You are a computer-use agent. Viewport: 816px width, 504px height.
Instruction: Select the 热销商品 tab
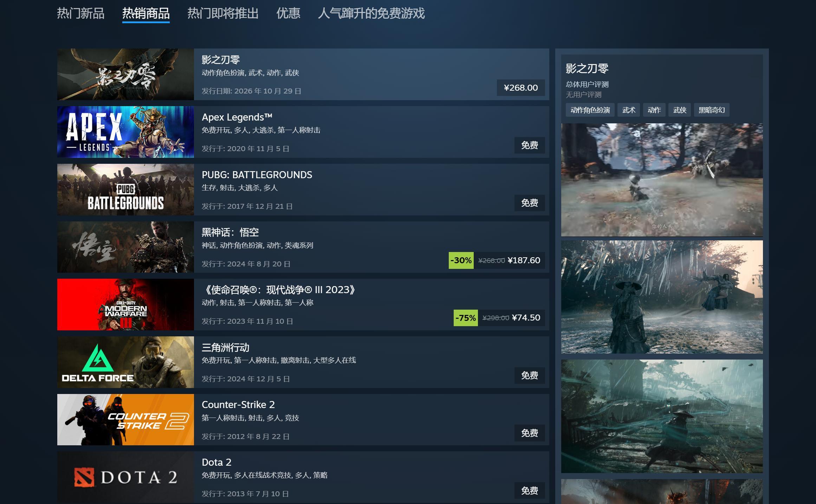click(146, 13)
